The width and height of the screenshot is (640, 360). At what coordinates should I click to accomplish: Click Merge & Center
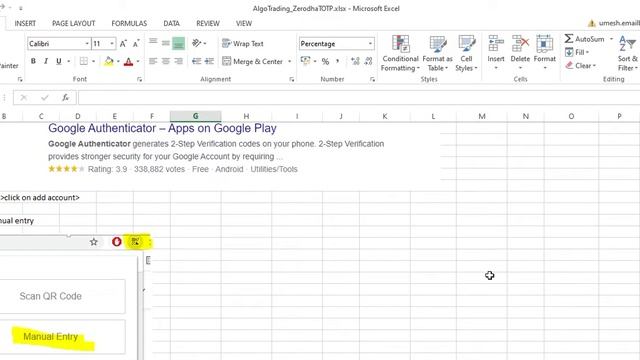[x=253, y=61]
